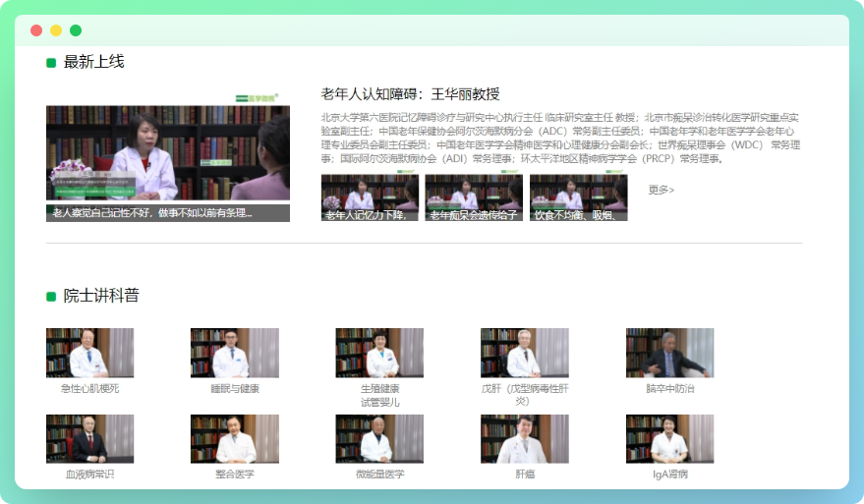This screenshot has width=864, height=504.
Task: Click the 院士讲科普 section heading
Action: [101, 296]
